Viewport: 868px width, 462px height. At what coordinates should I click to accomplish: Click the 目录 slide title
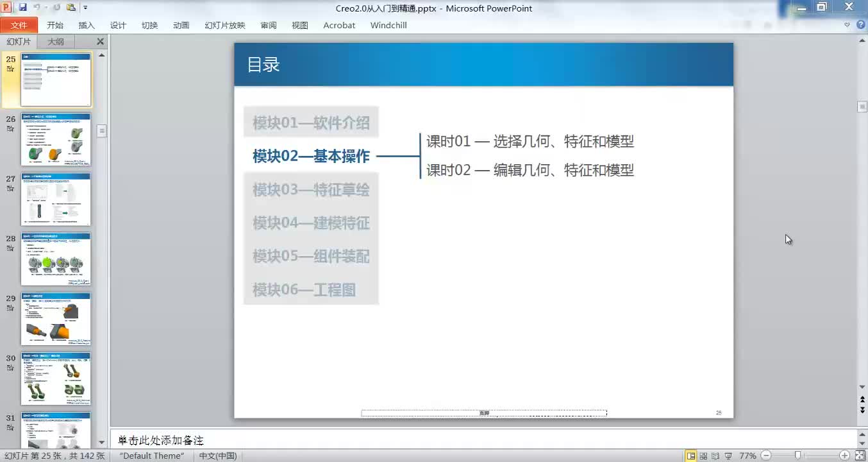[x=263, y=65]
